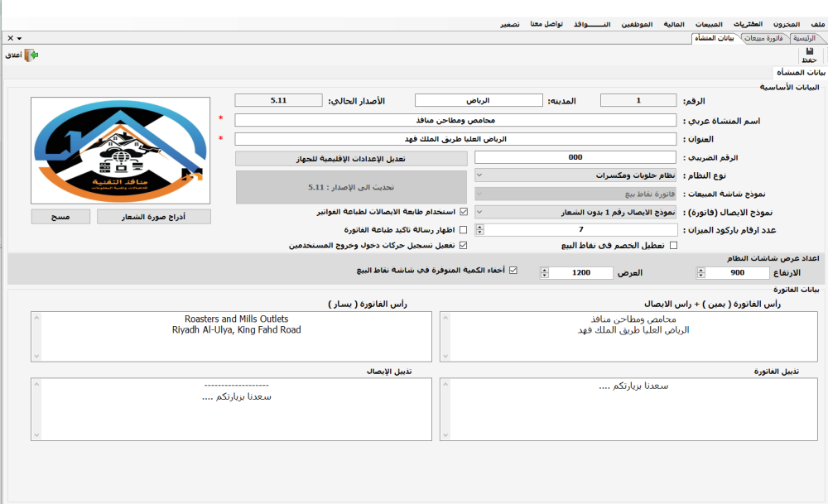
Task: Click the الرقم الضريبي input field
Action: tap(575, 157)
